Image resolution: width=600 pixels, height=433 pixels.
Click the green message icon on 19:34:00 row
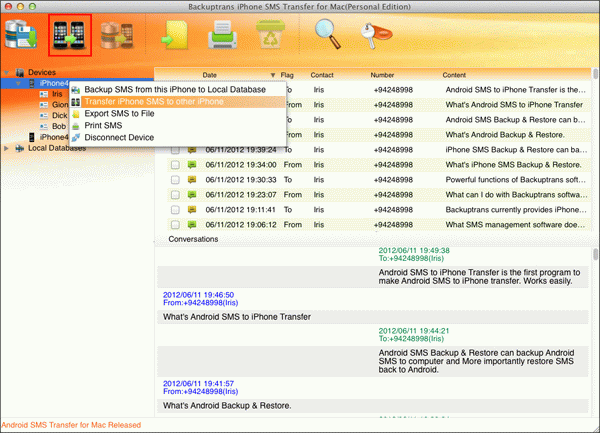192,165
